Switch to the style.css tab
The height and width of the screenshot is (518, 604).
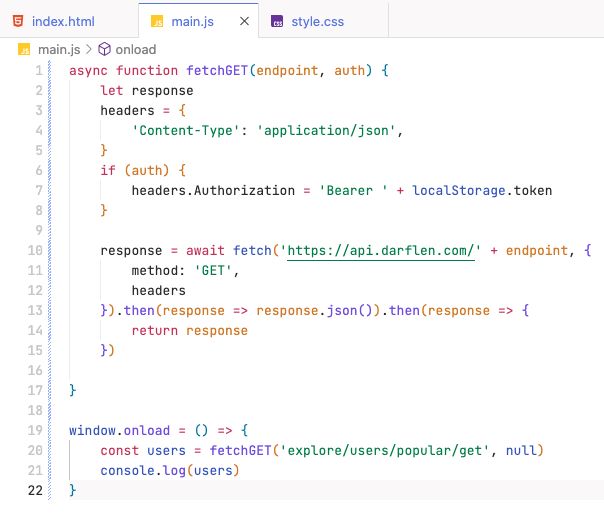click(317, 22)
